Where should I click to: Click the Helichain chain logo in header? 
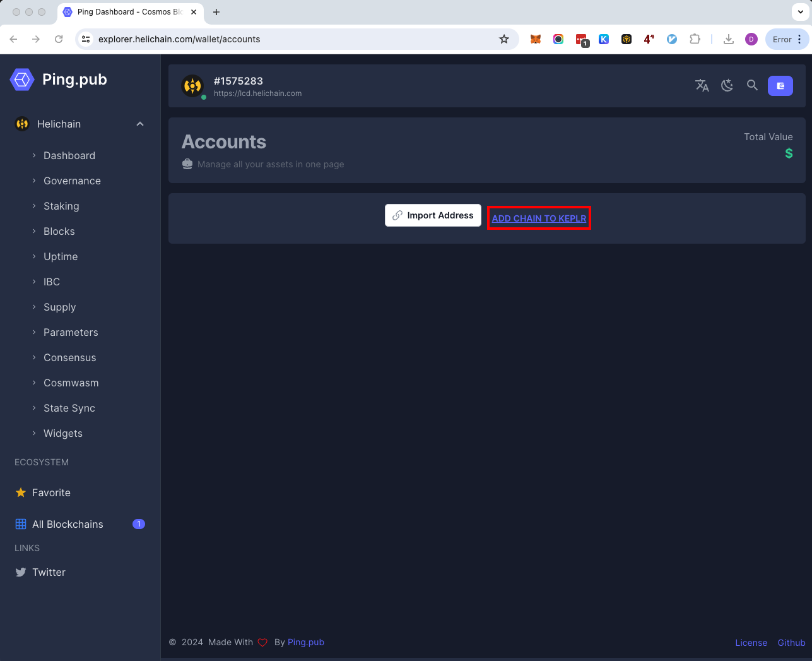tap(192, 86)
